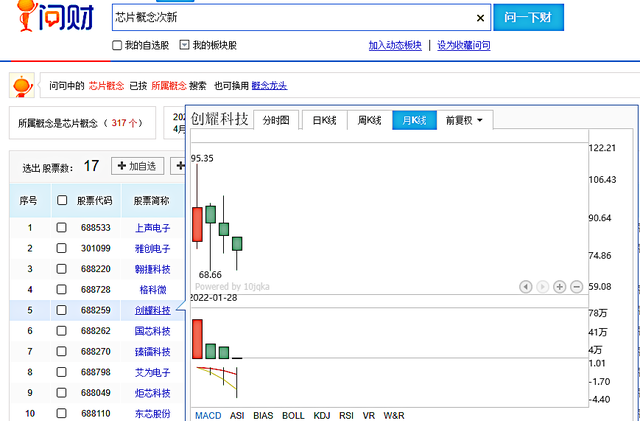
Task: Check the box for 688798
Action: (x=61, y=372)
